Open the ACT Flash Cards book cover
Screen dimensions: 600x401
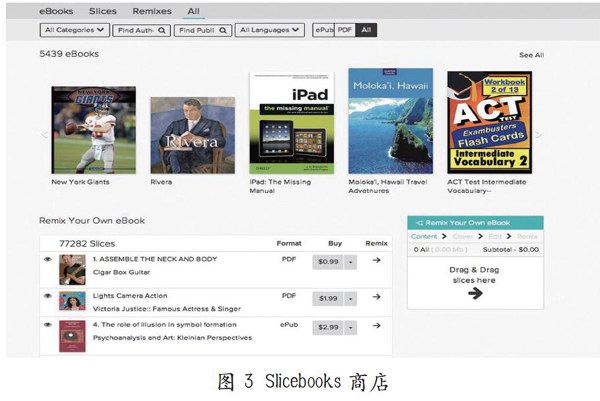490,122
